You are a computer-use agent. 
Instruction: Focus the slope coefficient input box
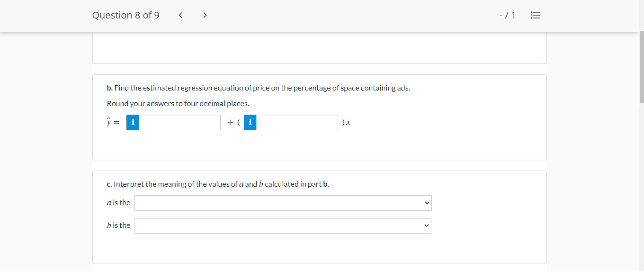tap(297, 123)
